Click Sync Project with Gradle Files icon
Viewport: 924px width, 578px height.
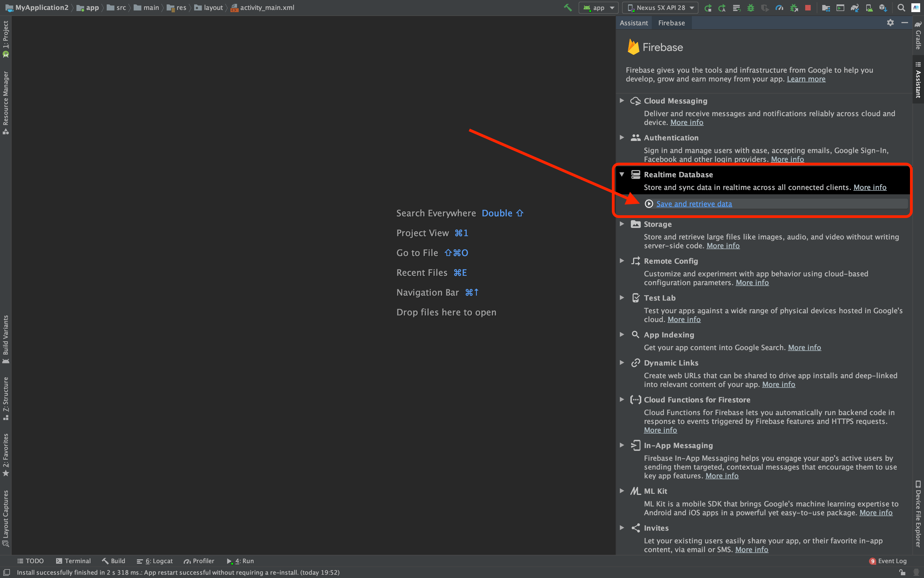[x=854, y=8]
